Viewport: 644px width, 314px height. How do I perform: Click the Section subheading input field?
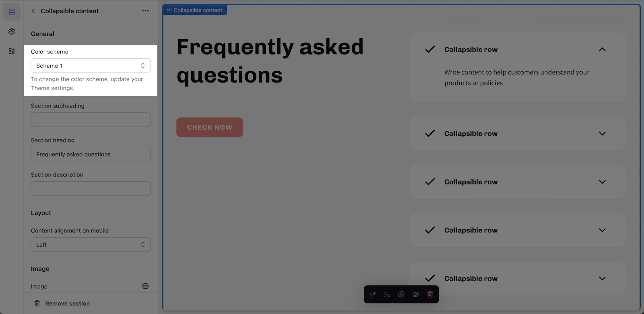[91, 120]
